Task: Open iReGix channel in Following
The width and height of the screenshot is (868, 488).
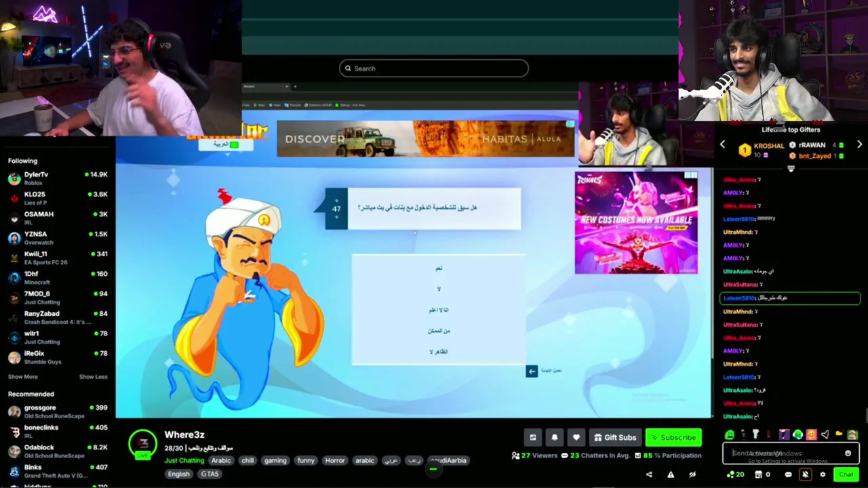Action: (58, 357)
